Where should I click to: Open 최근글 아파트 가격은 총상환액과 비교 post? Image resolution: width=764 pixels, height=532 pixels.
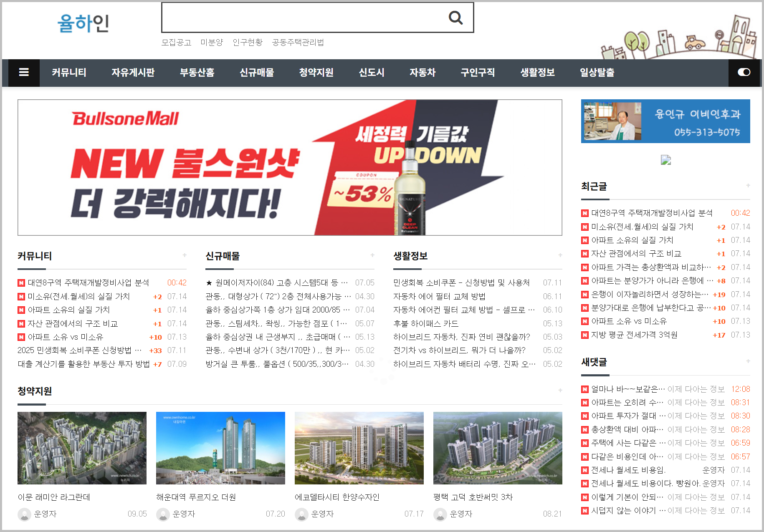point(651,267)
